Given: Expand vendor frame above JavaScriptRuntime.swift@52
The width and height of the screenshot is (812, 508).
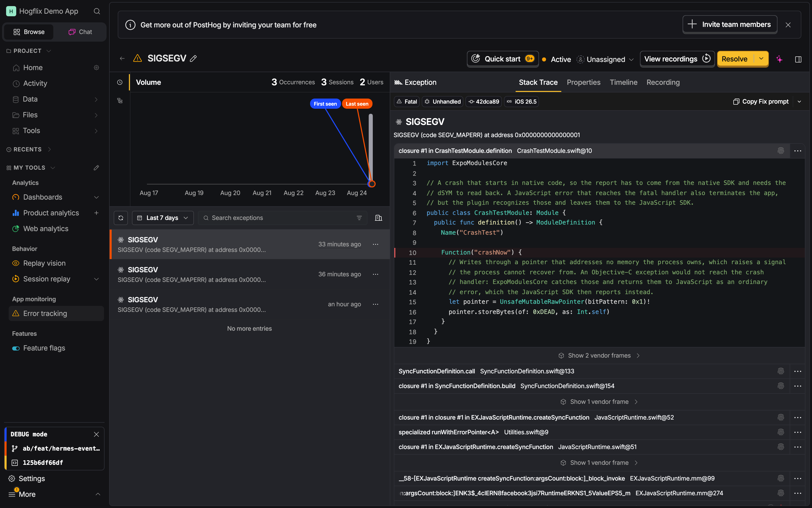Looking at the screenshot, I should click(599, 402).
